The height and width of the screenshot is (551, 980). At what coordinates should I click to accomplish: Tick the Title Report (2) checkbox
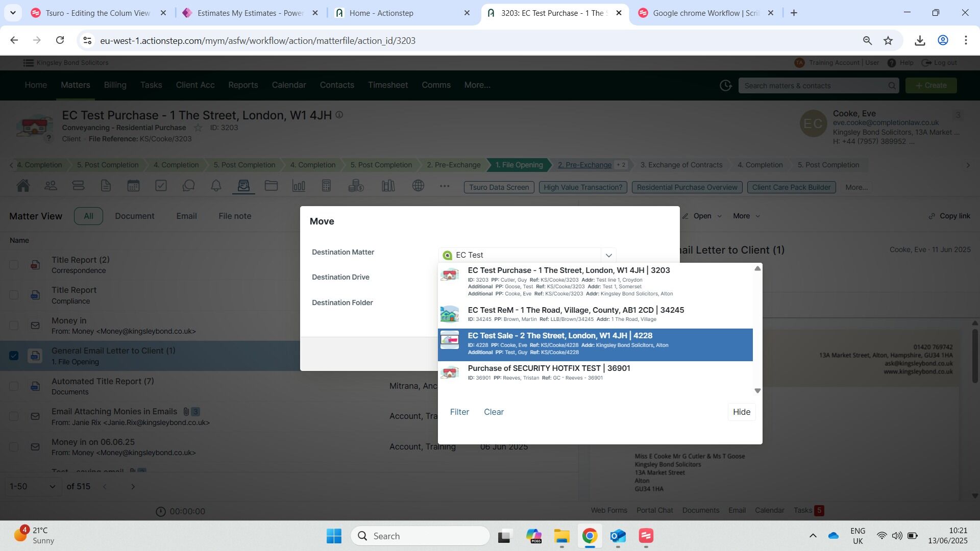pos(14,265)
